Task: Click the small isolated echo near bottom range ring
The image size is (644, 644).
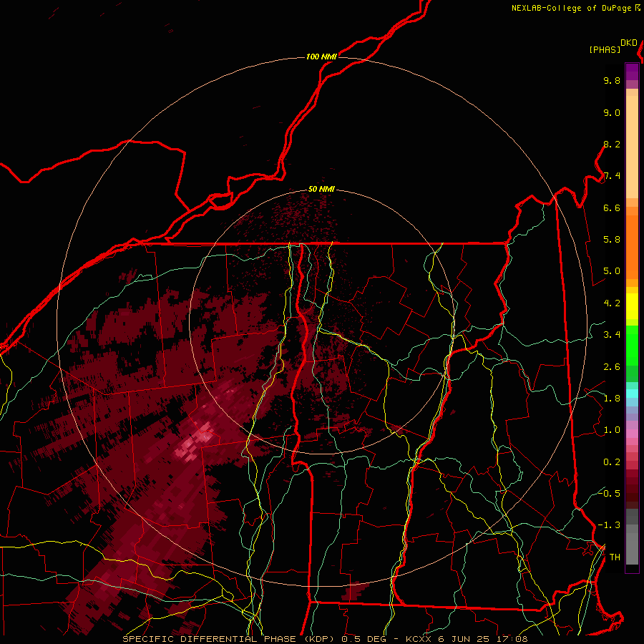Action: [x=353, y=590]
